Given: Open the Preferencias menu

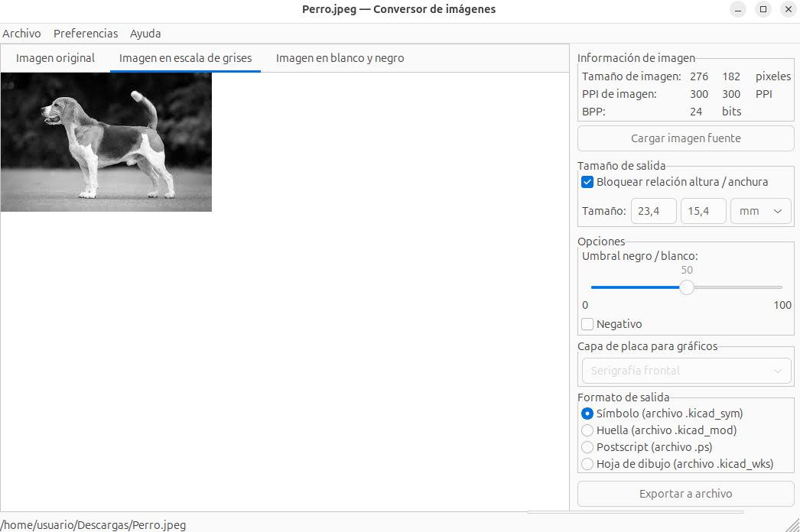Looking at the screenshot, I should click(86, 34).
